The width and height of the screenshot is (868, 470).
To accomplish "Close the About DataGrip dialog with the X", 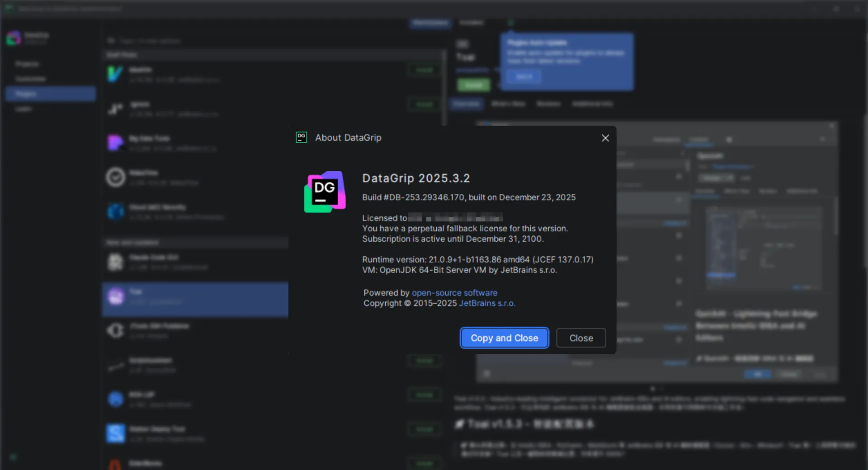I will point(605,138).
